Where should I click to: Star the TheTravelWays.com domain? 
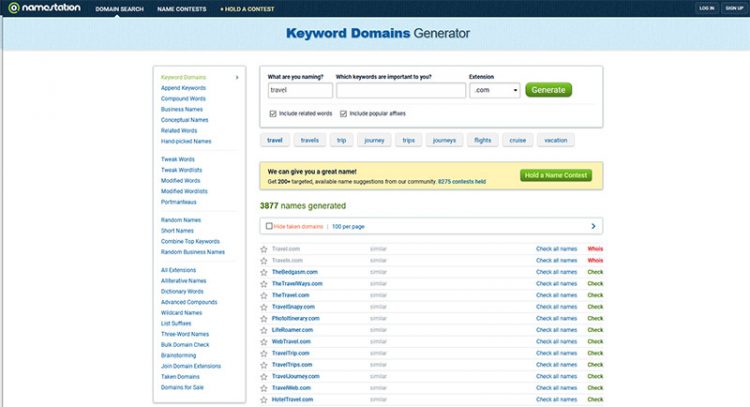264,284
